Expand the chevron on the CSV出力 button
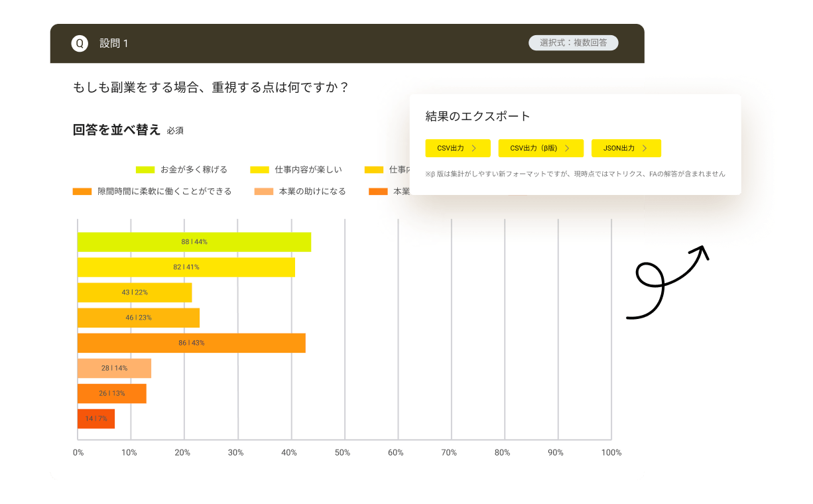The height and width of the screenshot is (504, 813). [475, 149]
